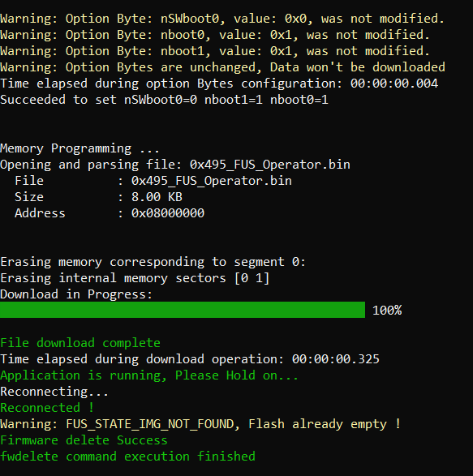Click the FUS_STATE_IMG_NOT_FOUND warning line
The height and width of the screenshot is (476, 473).
pyautogui.click(x=200, y=424)
